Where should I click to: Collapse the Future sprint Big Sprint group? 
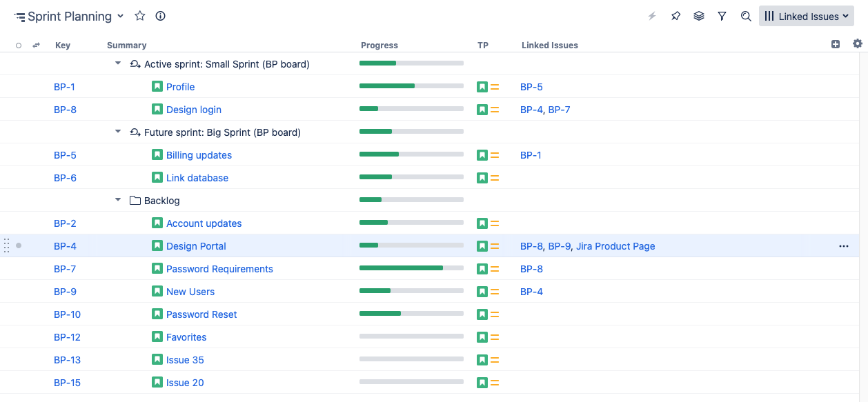(118, 132)
